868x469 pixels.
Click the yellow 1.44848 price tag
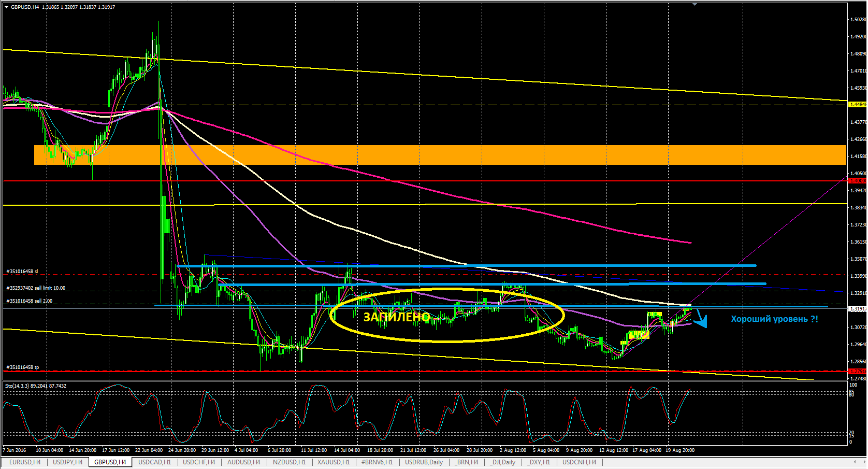857,105
